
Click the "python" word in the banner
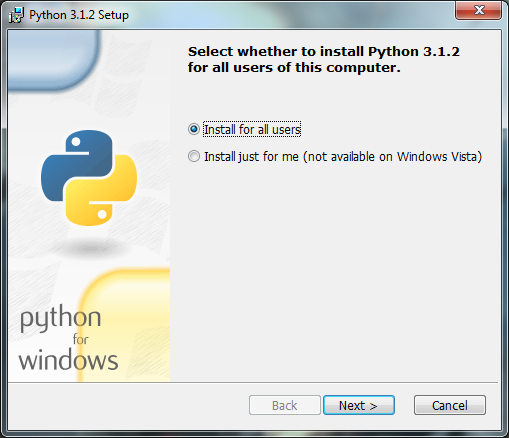(60, 318)
